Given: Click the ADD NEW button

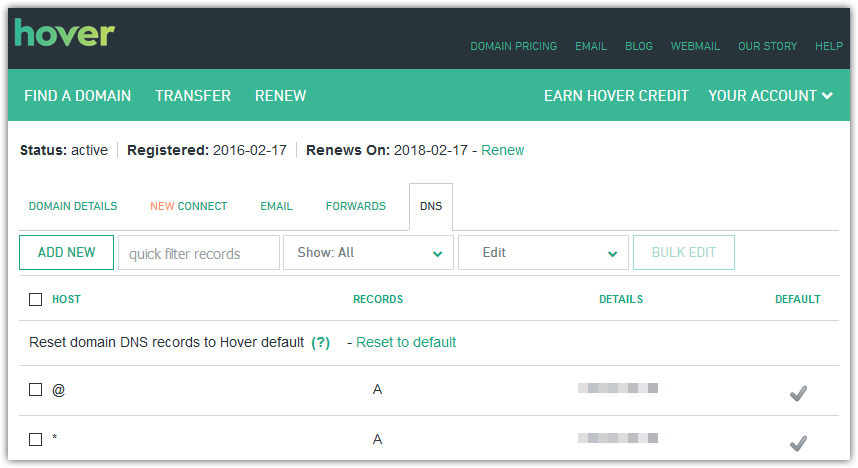Looking at the screenshot, I should [x=66, y=252].
